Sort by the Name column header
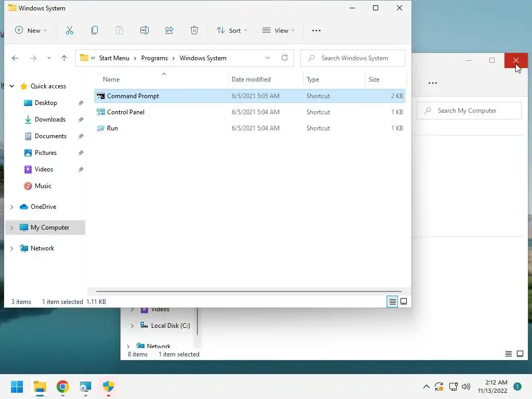Screen dimensions: 532x399 pos(111,79)
